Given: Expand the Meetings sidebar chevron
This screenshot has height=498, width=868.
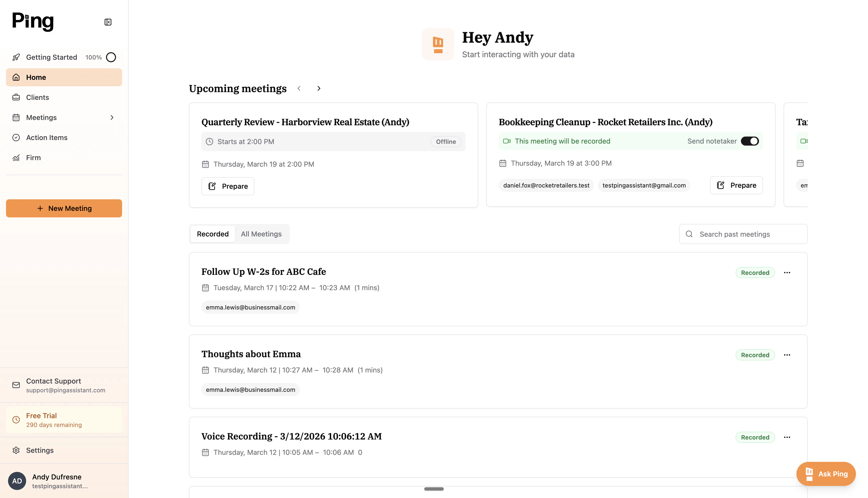Looking at the screenshot, I should coord(112,117).
